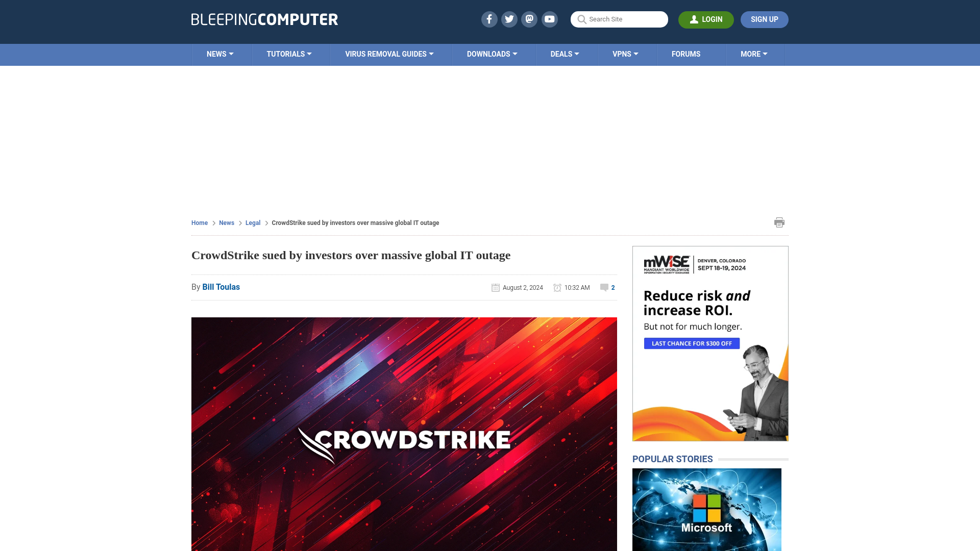Click the Mastodon social media icon
The height and width of the screenshot is (551, 980).
530,19
